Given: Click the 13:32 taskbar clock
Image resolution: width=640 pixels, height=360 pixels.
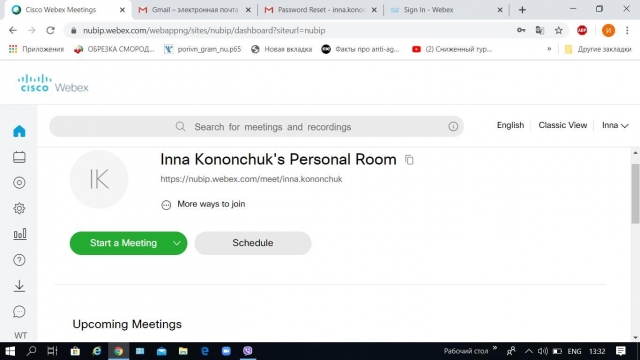Looking at the screenshot, I should (597, 351).
